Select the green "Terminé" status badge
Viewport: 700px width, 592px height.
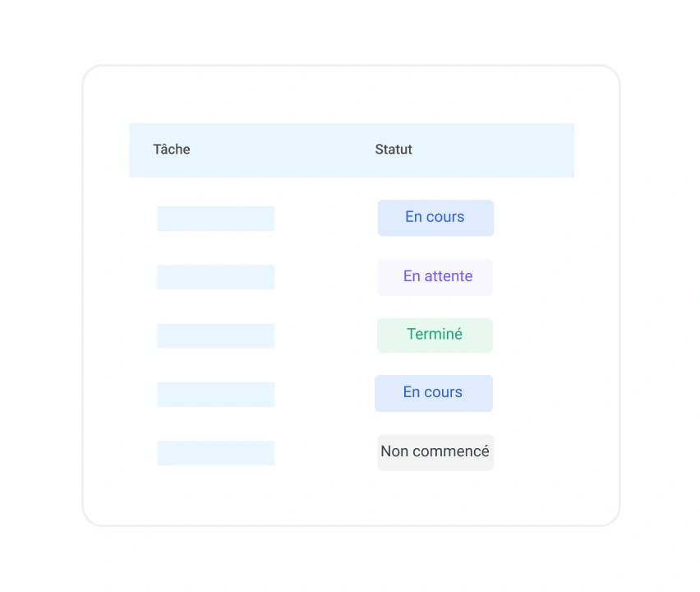coord(435,335)
